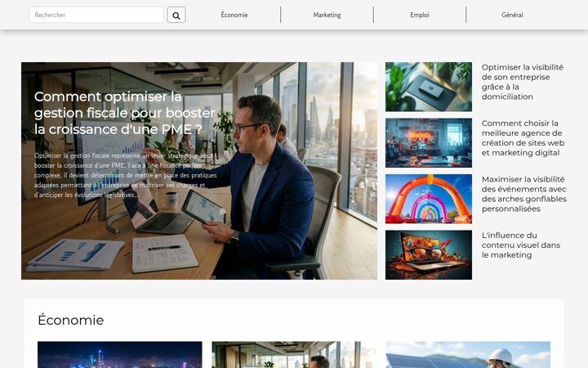Open the excerpt text about optimiser la gestion fiscale

(x=125, y=175)
